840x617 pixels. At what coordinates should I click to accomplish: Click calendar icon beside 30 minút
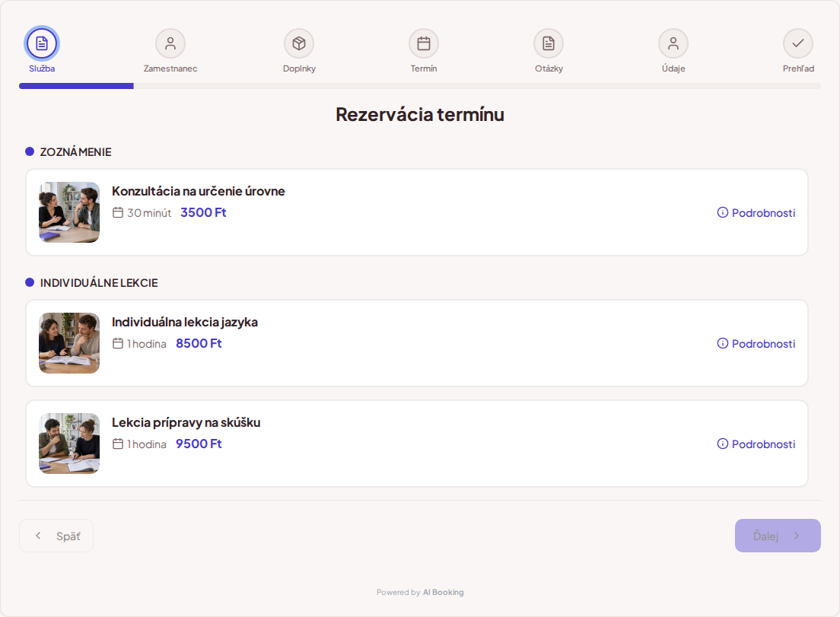pyautogui.click(x=118, y=212)
